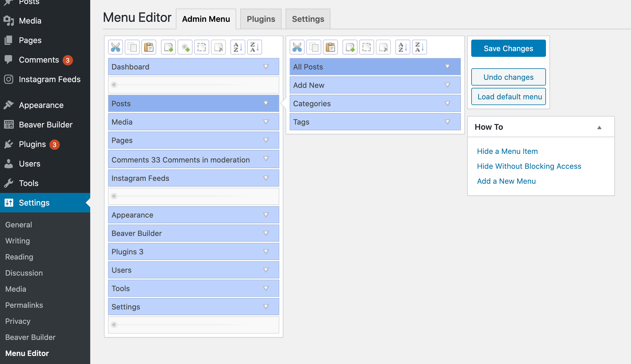Switch to the Plugins tab
Image resolution: width=631 pixels, height=364 pixels.
click(261, 18)
